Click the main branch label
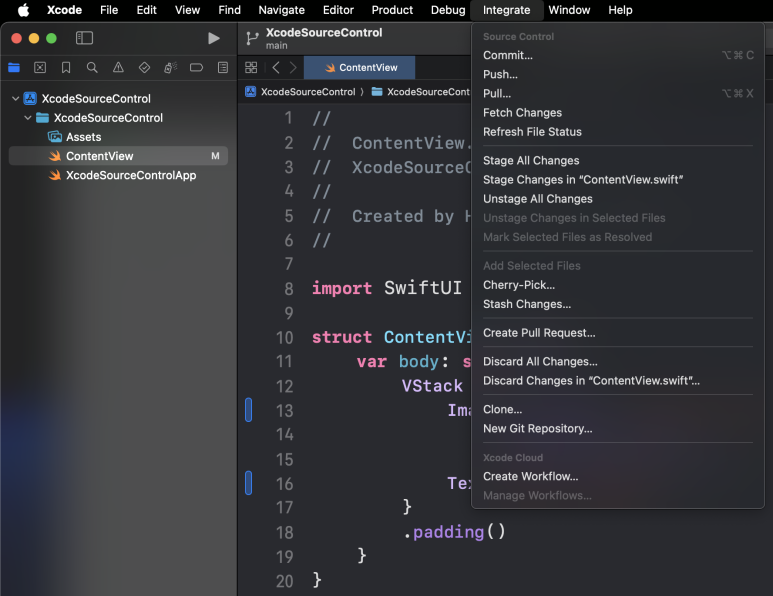The height and width of the screenshot is (596, 773). (277, 45)
